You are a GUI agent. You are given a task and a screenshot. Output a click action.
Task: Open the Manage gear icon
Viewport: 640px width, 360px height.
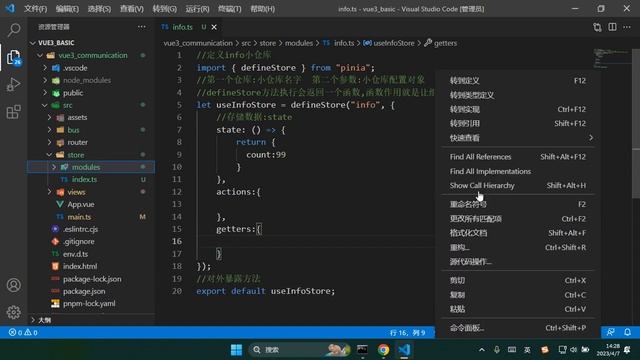pyautogui.click(x=13, y=312)
